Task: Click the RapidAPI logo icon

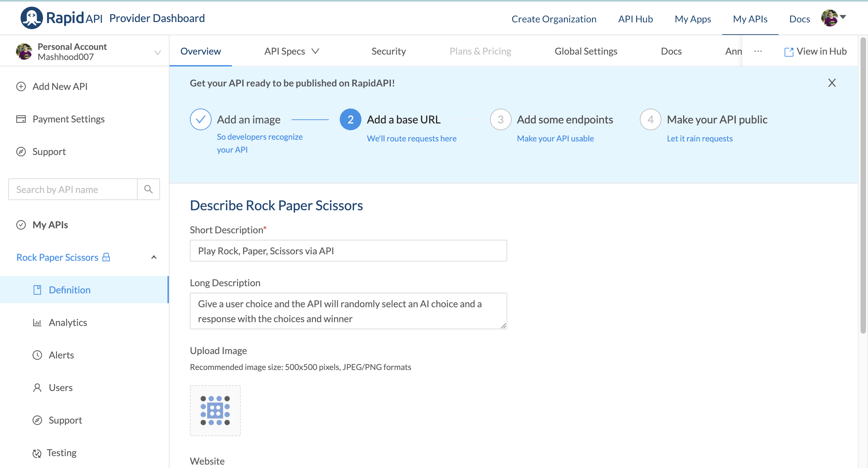Action: click(x=32, y=18)
